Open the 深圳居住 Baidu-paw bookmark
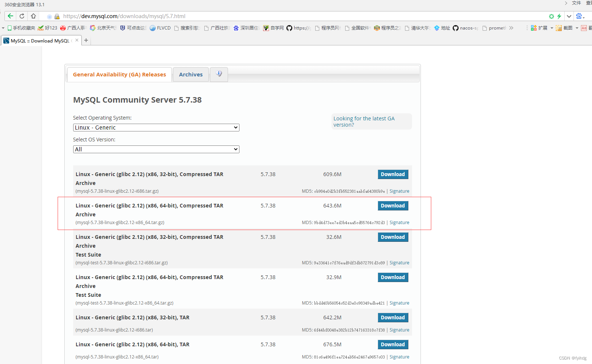Image resolution: width=592 pixels, height=364 pixels. [x=246, y=28]
